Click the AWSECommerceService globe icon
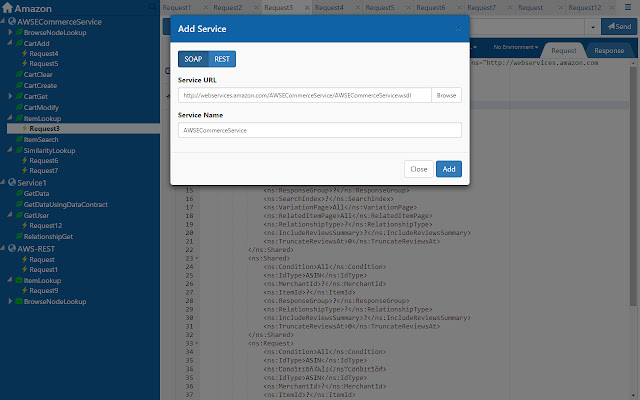The width and height of the screenshot is (640, 400). click(11, 21)
